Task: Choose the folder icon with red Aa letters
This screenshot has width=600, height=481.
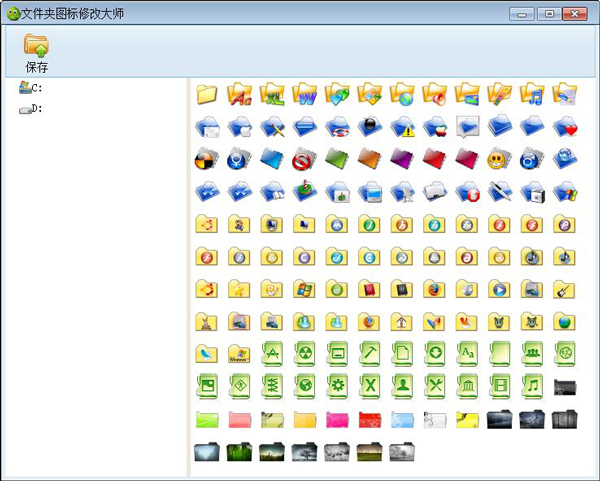Action: coord(239,94)
